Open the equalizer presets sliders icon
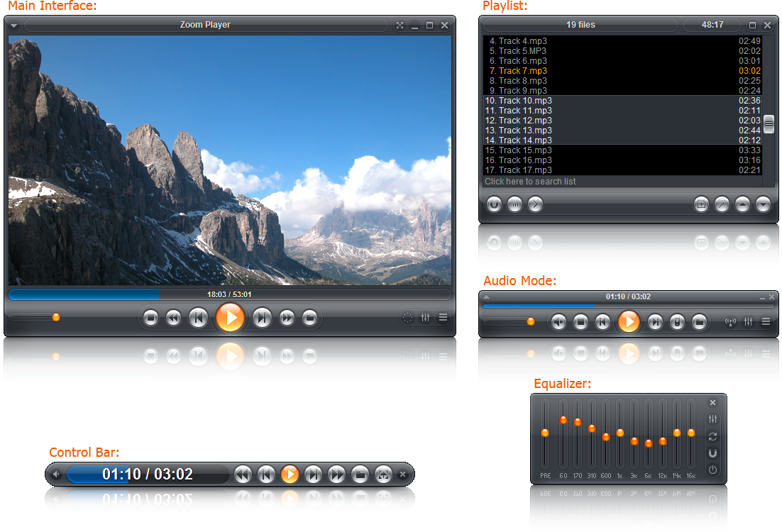The height and width of the screenshot is (532, 782). coord(712,419)
